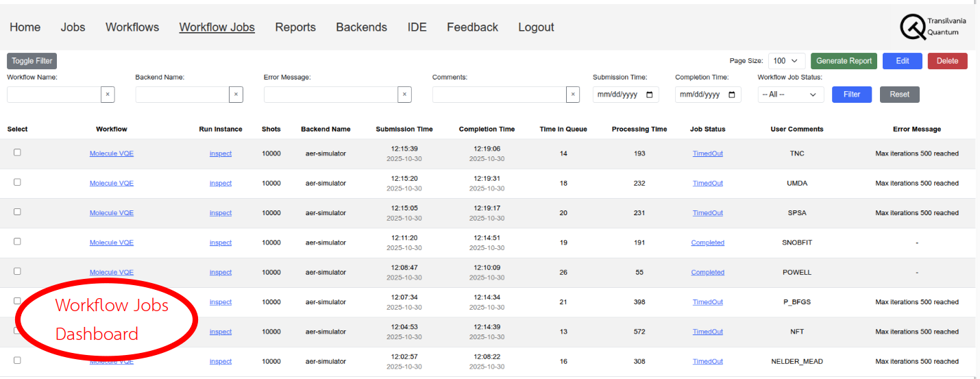Open inspect link for the POWELL job
The image size is (980, 379).
tap(221, 273)
